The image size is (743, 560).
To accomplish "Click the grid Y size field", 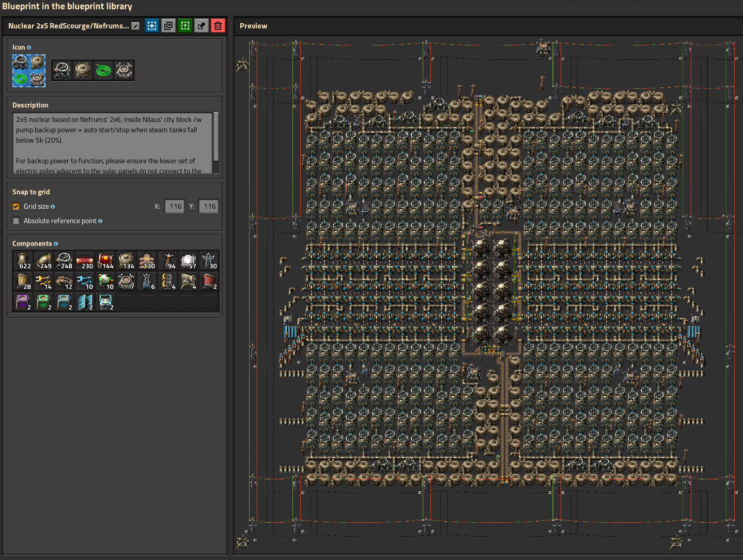I will (209, 206).
